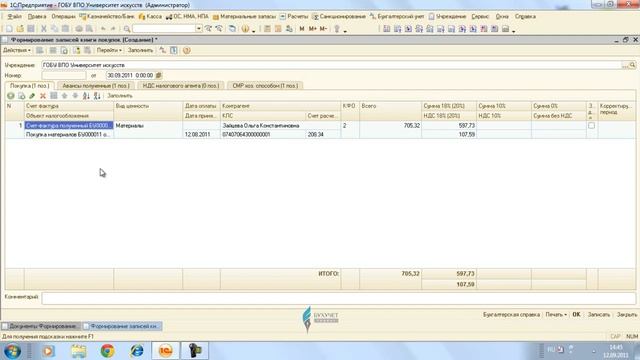This screenshot has width=640, height=360.
Task: Click the undo arrow in main toolbar
Action: [103, 29]
